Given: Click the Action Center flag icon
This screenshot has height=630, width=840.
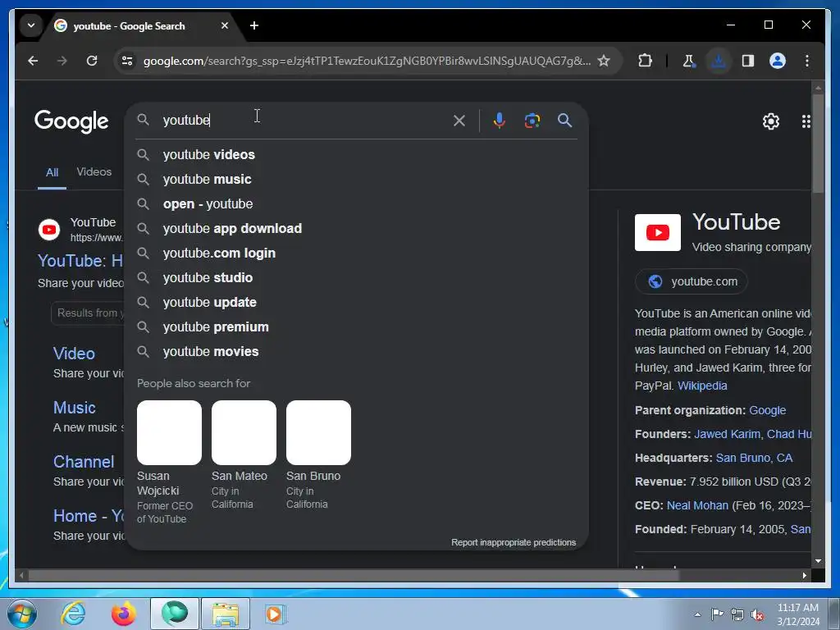Looking at the screenshot, I should 717,614.
